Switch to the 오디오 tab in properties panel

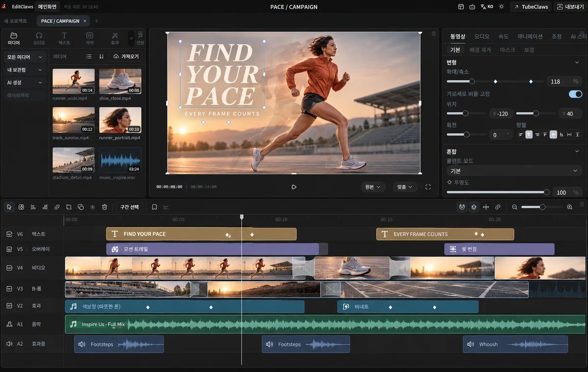pos(482,37)
